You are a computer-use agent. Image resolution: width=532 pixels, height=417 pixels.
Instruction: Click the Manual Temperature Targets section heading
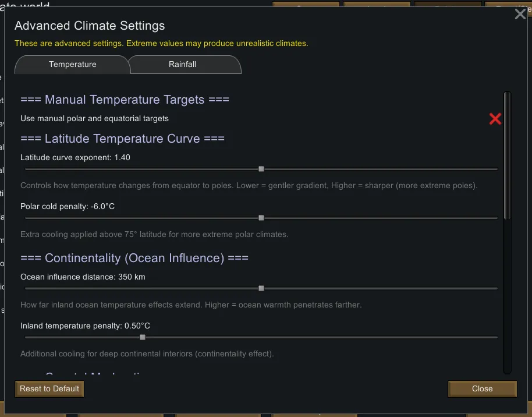coord(125,100)
